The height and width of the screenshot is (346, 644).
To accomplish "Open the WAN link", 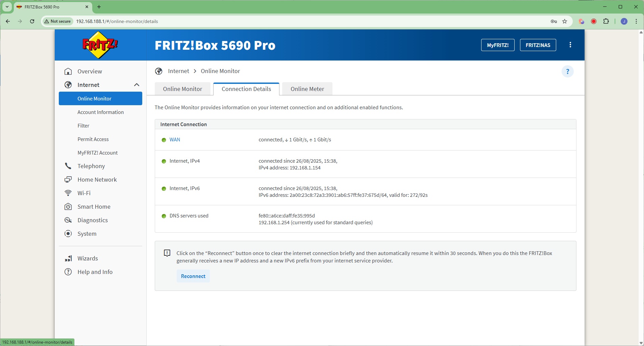I will (175, 140).
